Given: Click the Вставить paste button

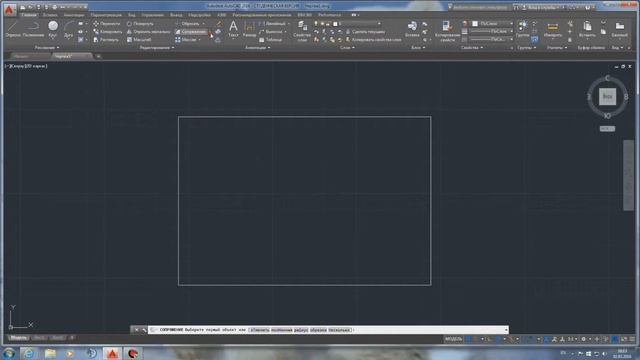Looking at the screenshot, I should pos(587,29).
